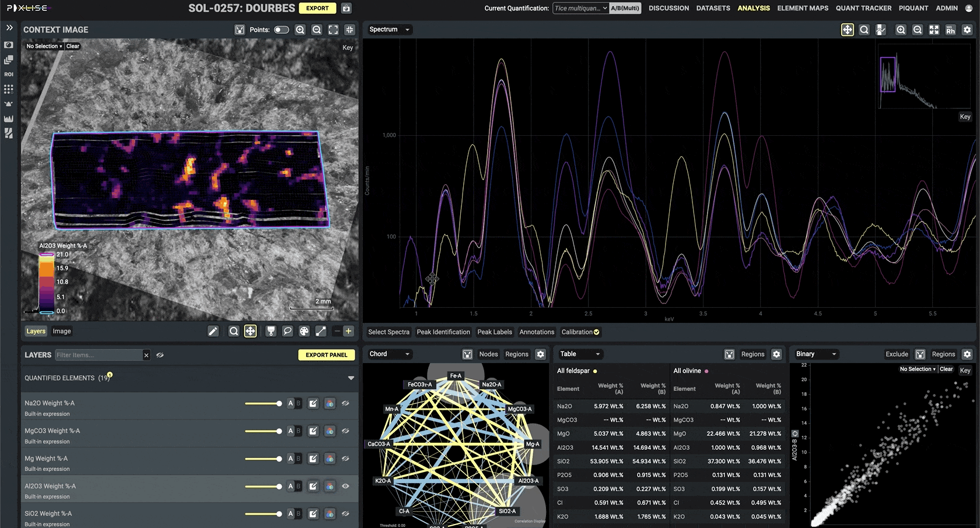This screenshot has width=980, height=528.
Task: Open Binary plot settings gear
Action: tap(967, 354)
